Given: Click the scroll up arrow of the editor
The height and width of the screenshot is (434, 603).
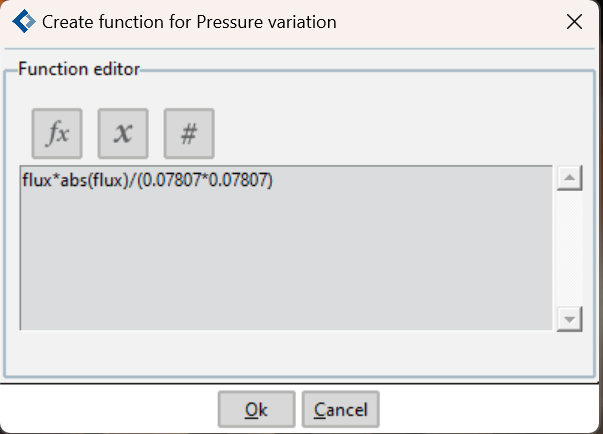Looking at the screenshot, I should (570, 178).
